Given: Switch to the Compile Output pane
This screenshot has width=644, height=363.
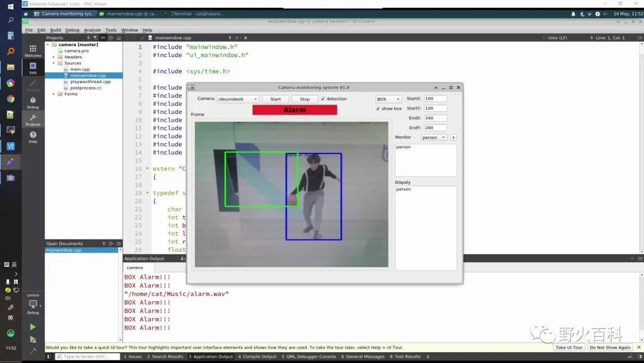Looking at the screenshot, I should (x=257, y=356).
